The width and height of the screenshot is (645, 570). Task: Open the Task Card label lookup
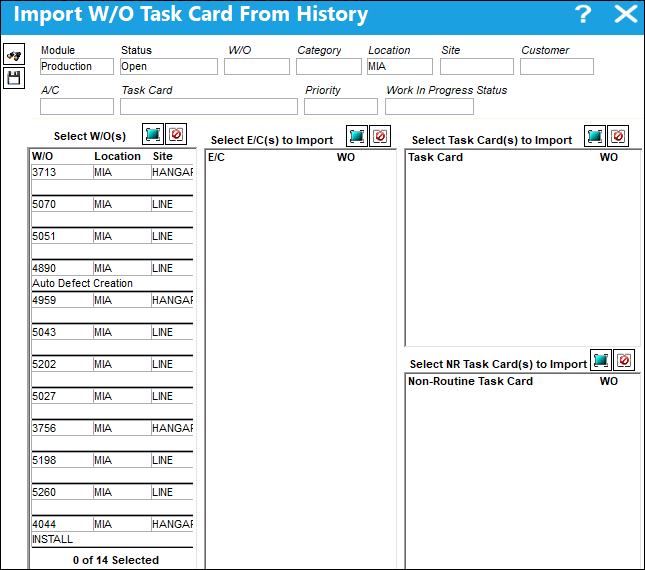point(147,90)
